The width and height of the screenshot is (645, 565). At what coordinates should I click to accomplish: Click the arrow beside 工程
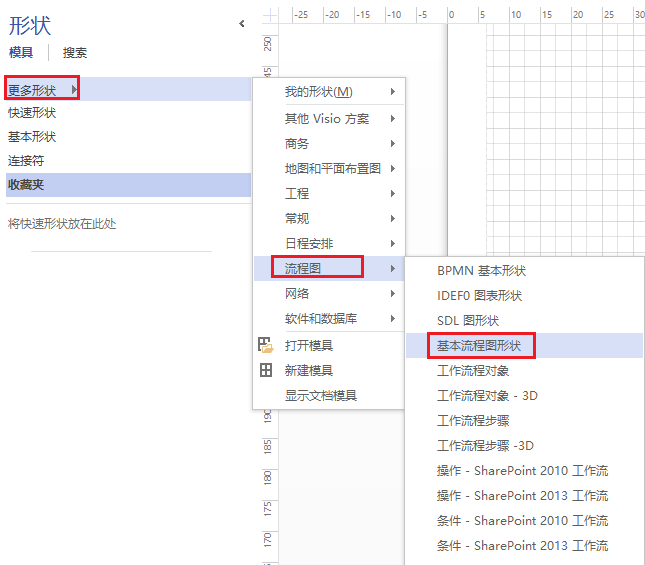pyautogui.click(x=393, y=193)
